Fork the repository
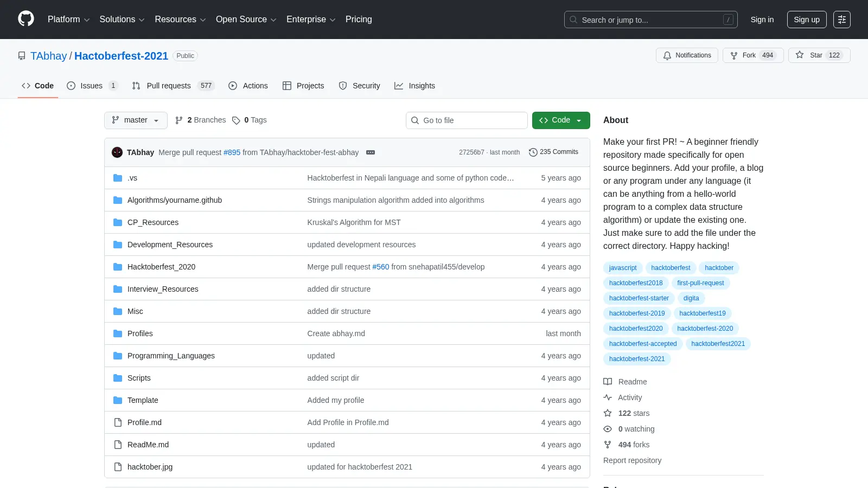868x488 pixels. pyautogui.click(x=753, y=55)
